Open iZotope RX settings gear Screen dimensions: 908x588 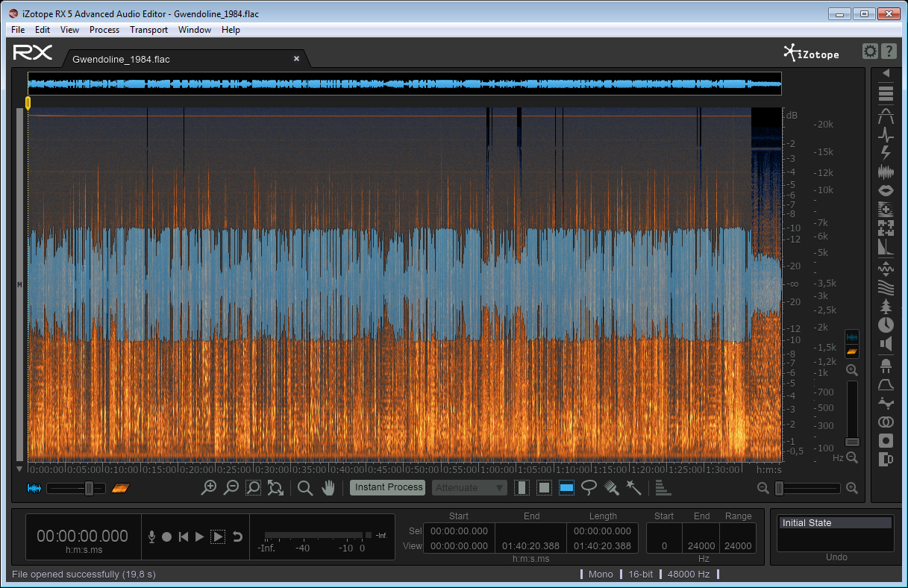tap(870, 51)
